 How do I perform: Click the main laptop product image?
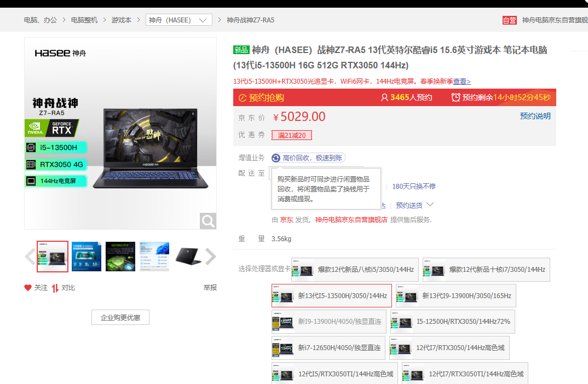tap(120, 133)
